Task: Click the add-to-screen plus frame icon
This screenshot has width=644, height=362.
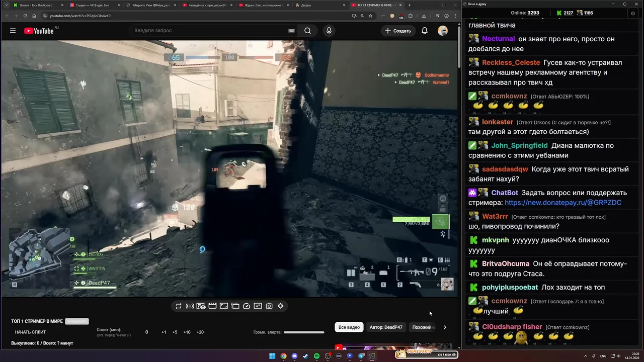Action: pos(258,306)
